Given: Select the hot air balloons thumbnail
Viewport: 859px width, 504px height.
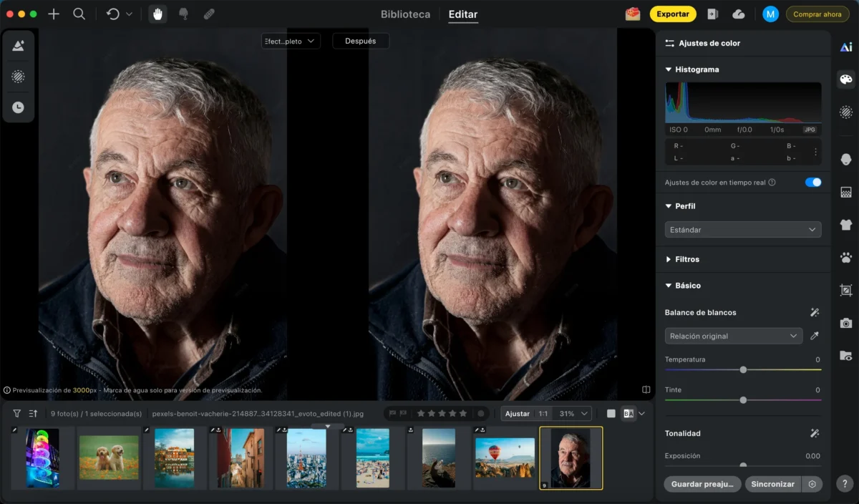Looking at the screenshot, I should pyautogui.click(x=505, y=458).
